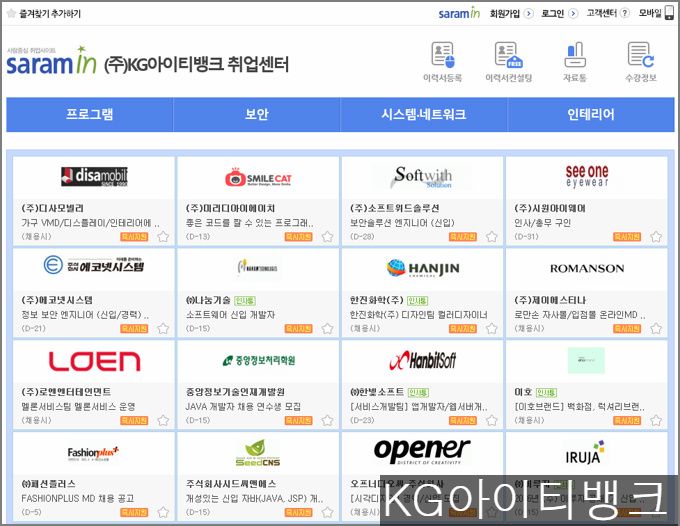680x526 pixels.
Task: Click the mobile phone icon next to 모바일
Action: click(669, 13)
